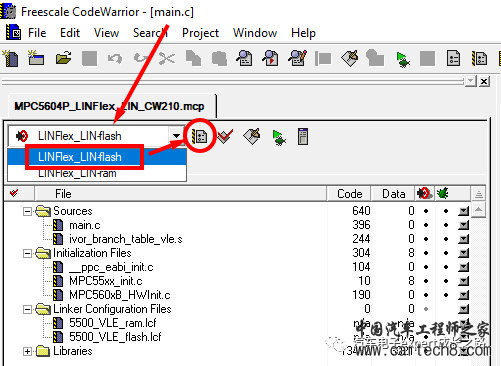The image size is (501, 366).
Task: Toggle the target dot for MPC560xB_HWInit.c
Action: 426,295
